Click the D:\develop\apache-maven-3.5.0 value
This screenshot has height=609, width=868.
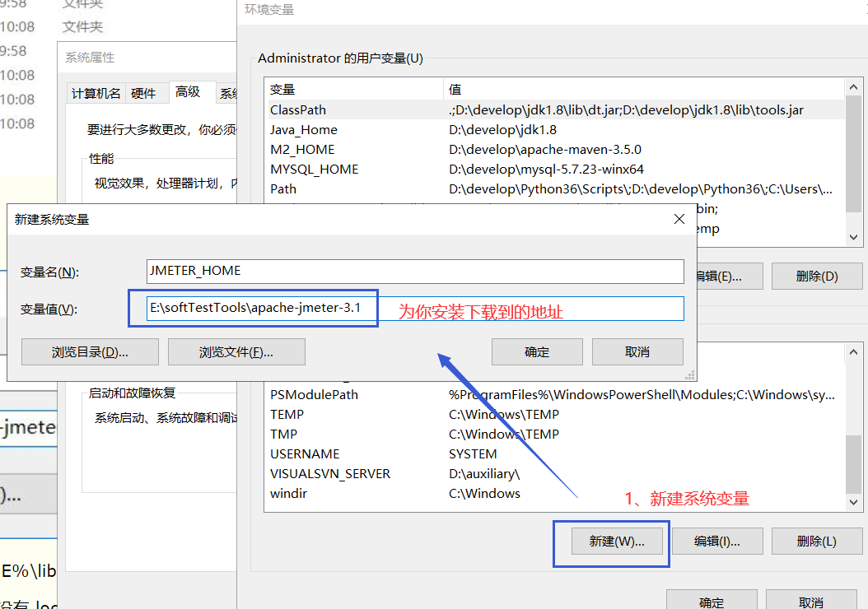545,149
